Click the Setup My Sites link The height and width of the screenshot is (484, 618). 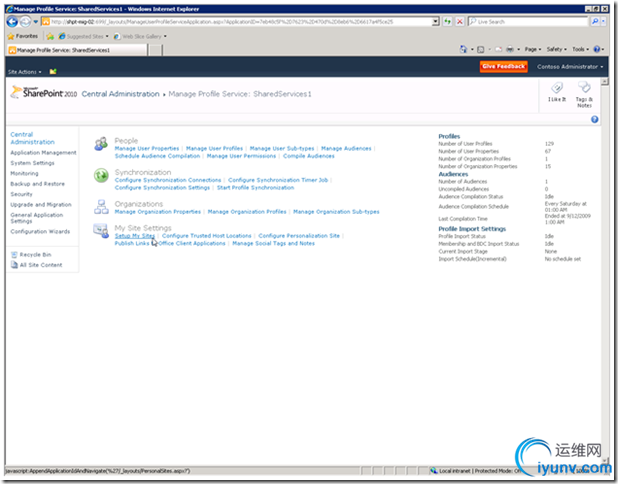(x=135, y=236)
